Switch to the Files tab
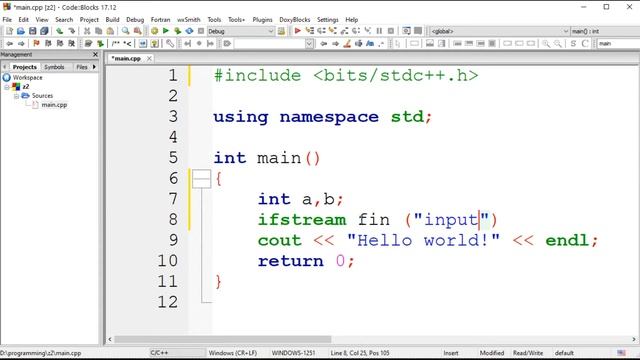This screenshot has height=360, width=640. pyautogui.click(x=82, y=67)
